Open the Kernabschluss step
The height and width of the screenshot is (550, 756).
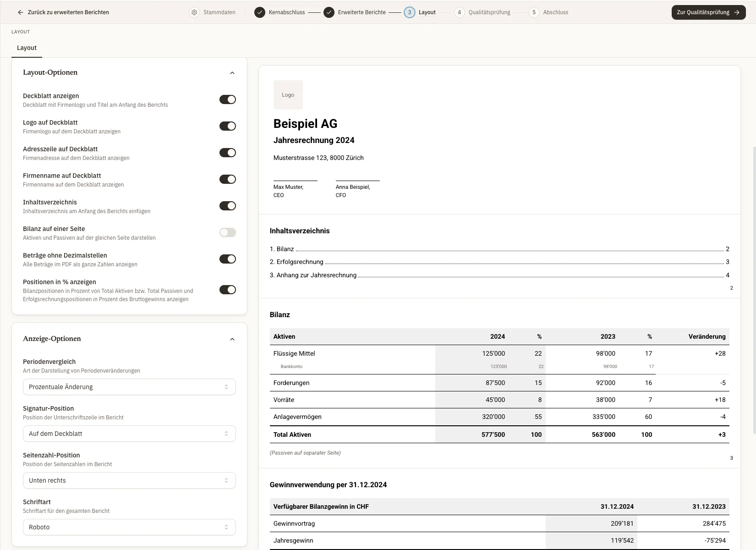287,12
